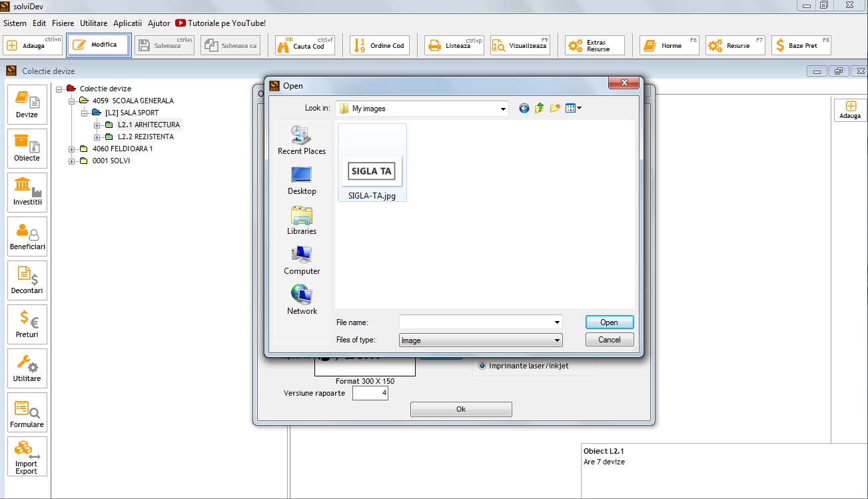Expand the Look in folder dropdown
The width and height of the screenshot is (868, 499).
tap(503, 109)
